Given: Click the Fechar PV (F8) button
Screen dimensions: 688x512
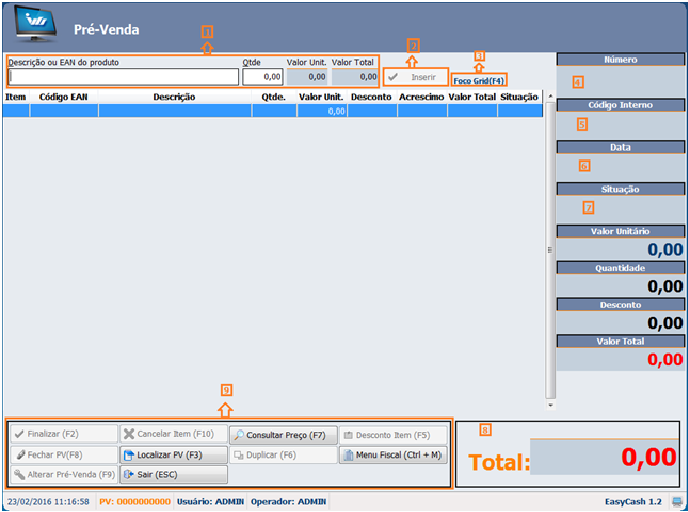Looking at the screenshot, I should pos(62,455).
